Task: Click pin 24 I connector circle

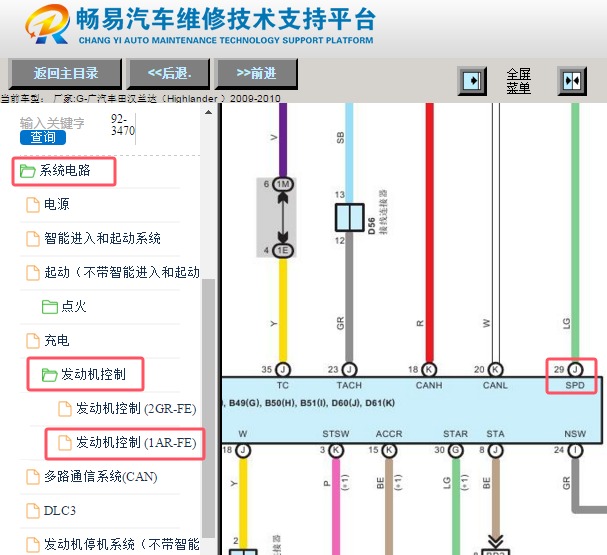Action: 575,451
